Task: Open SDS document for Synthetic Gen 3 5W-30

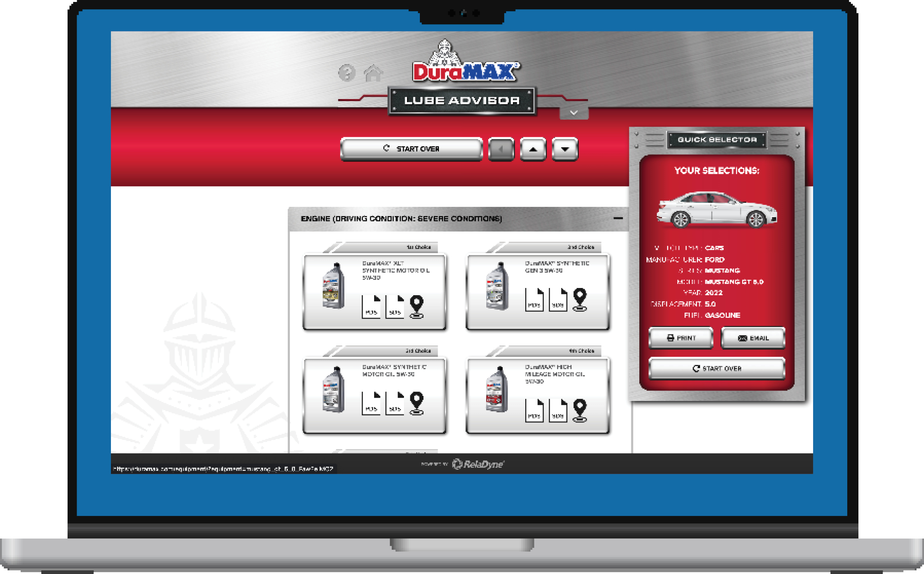Action: pos(558,300)
